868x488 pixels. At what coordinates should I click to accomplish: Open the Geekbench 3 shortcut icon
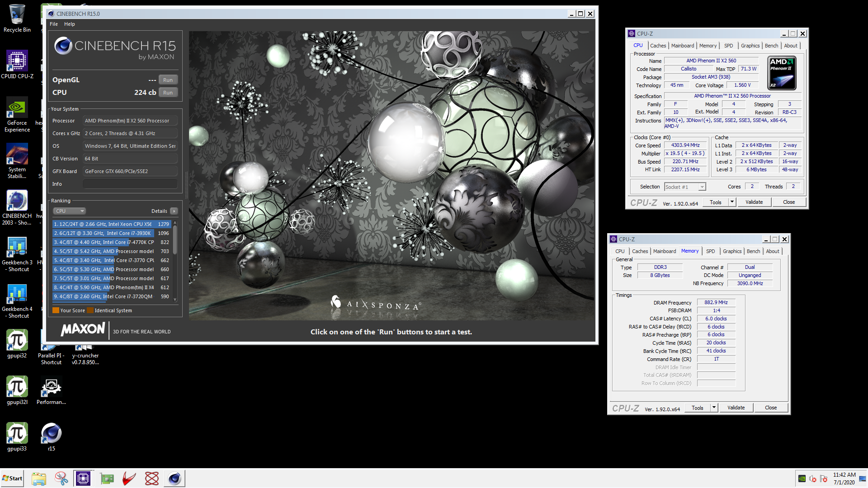(17, 254)
